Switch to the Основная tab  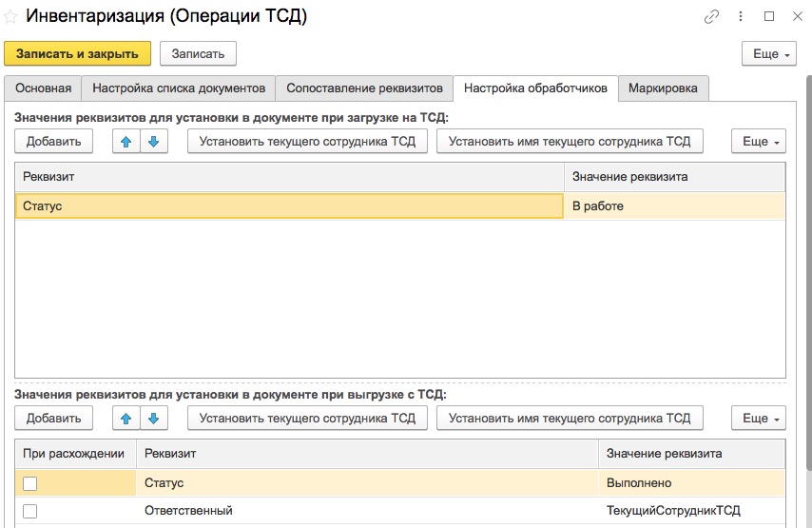43,88
